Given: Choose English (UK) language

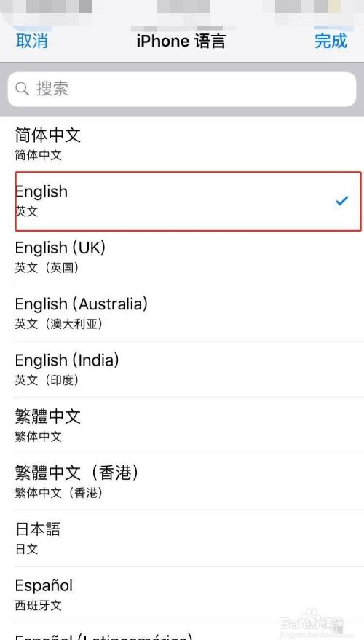Looking at the screenshot, I should click(182, 257).
